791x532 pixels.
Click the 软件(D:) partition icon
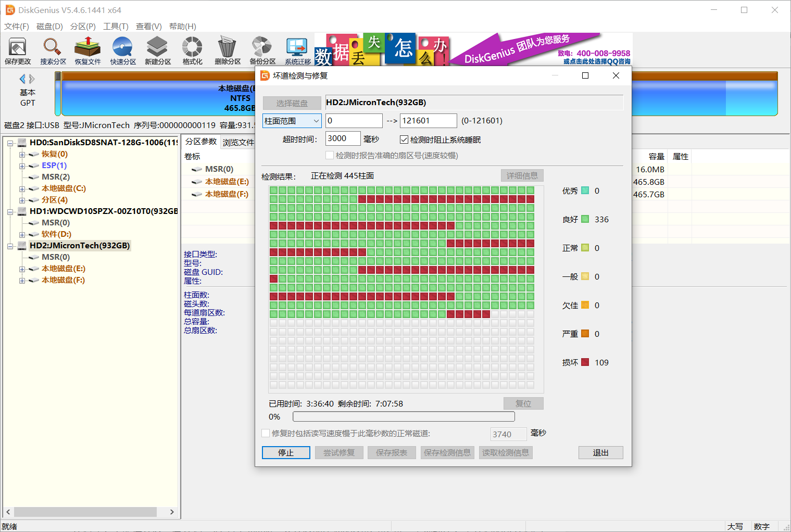pyautogui.click(x=34, y=234)
